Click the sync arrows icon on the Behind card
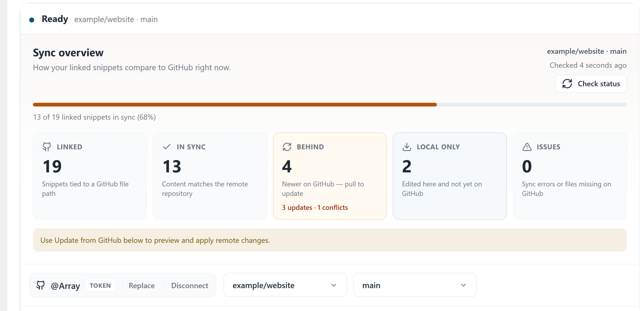The height and width of the screenshot is (311, 644). [x=287, y=147]
